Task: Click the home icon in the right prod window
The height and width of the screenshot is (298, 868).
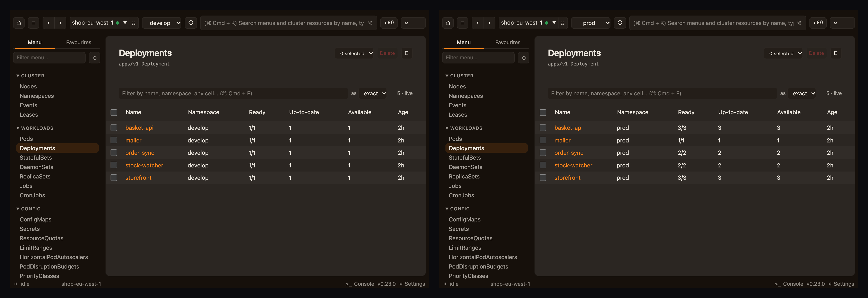Action: point(448,23)
